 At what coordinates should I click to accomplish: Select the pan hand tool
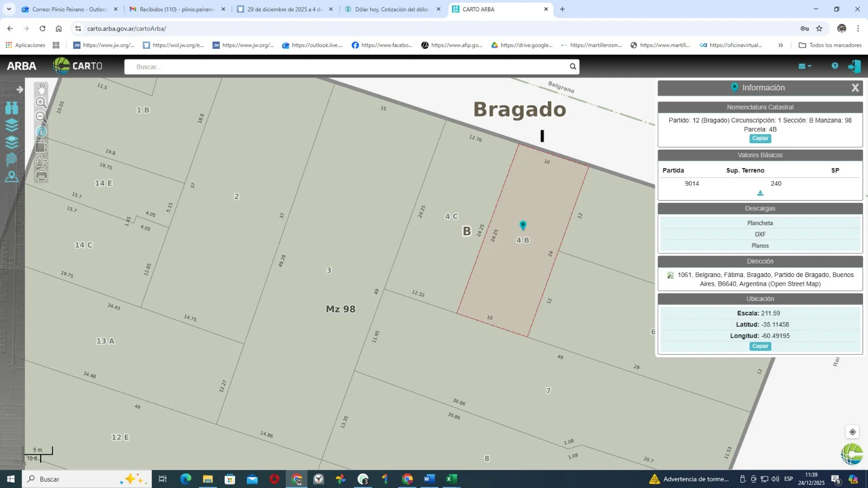point(41,88)
